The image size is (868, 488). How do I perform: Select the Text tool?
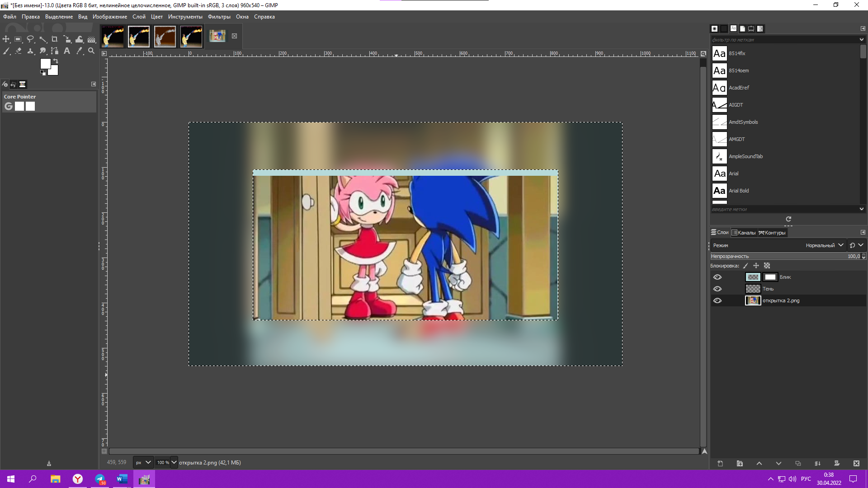67,51
